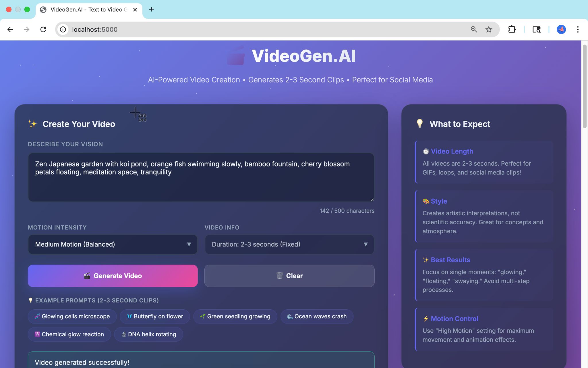This screenshot has height=368, width=588.
Task: Click the sparkles icon beside Create Your Video
Action: click(32, 124)
